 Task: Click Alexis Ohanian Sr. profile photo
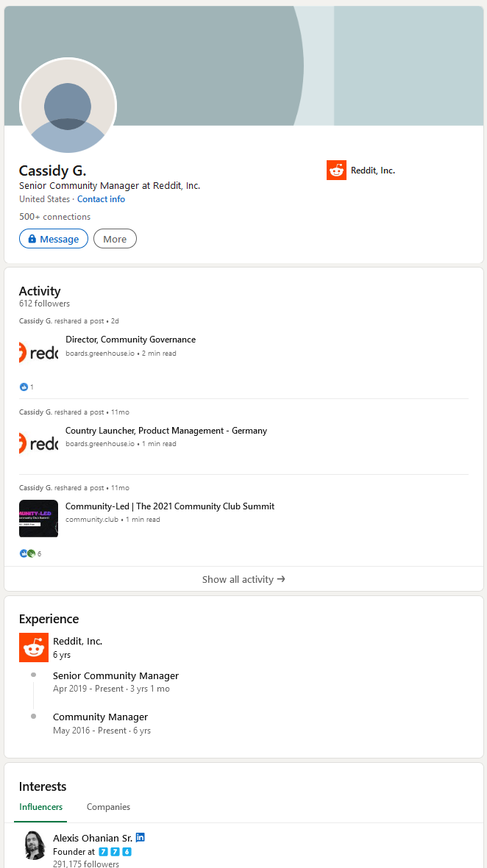(35, 844)
